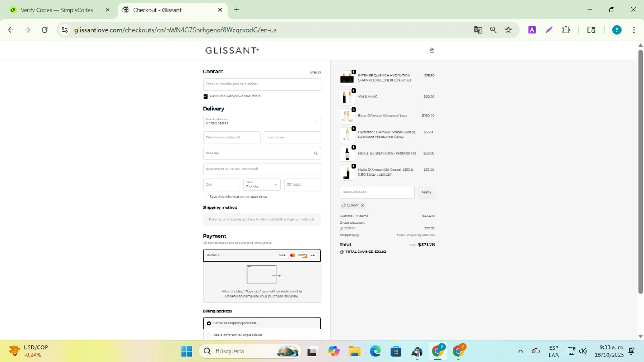Open the USD/COP widget
Image resolution: width=644 pixels, height=362 pixels.
pyautogui.click(x=29, y=351)
